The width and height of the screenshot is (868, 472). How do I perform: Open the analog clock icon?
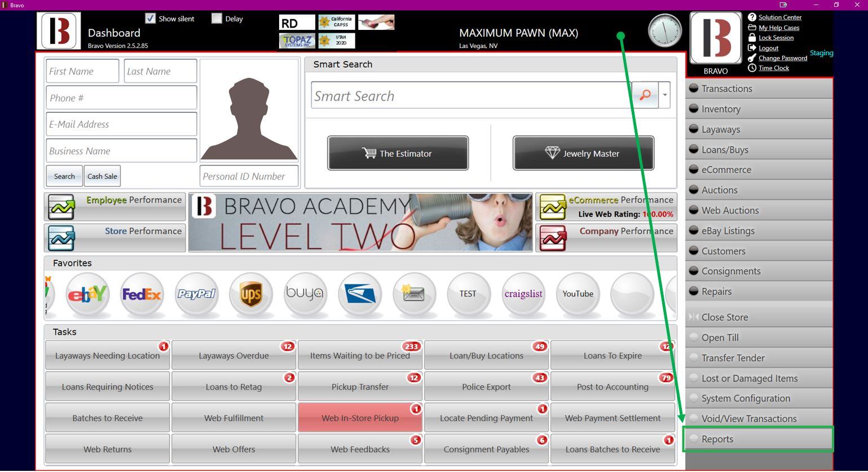point(664,31)
